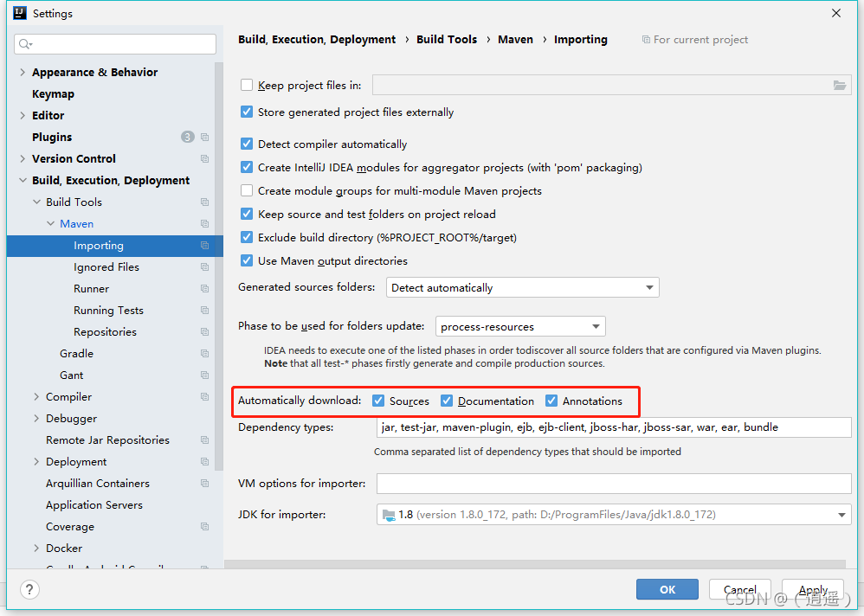Click the settings search input field
This screenshot has height=616, width=864.
click(115, 44)
